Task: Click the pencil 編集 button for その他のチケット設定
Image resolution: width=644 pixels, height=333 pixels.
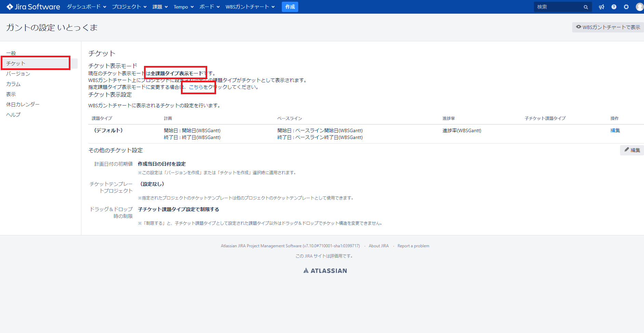Action: point(632,150)
